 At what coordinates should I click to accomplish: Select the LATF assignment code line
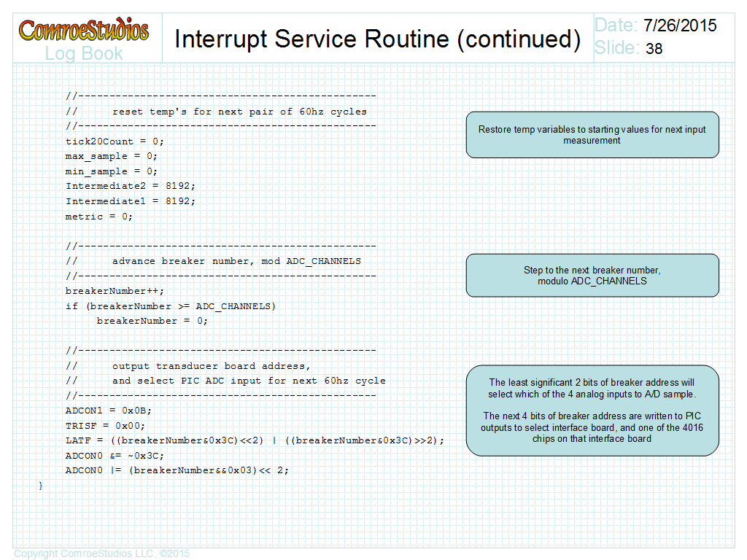(255, 440)
